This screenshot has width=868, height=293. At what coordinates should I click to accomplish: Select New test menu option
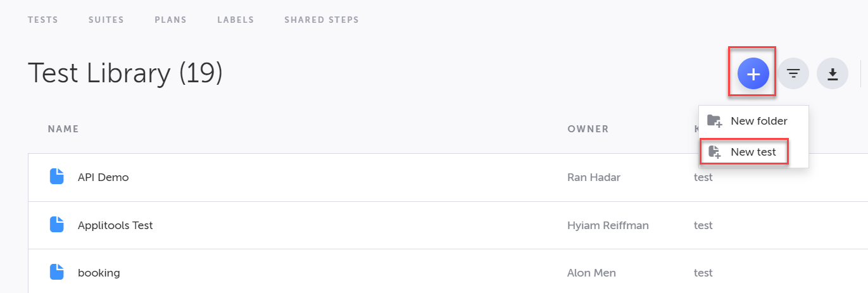pyautogui.click(x=753, y=152)
